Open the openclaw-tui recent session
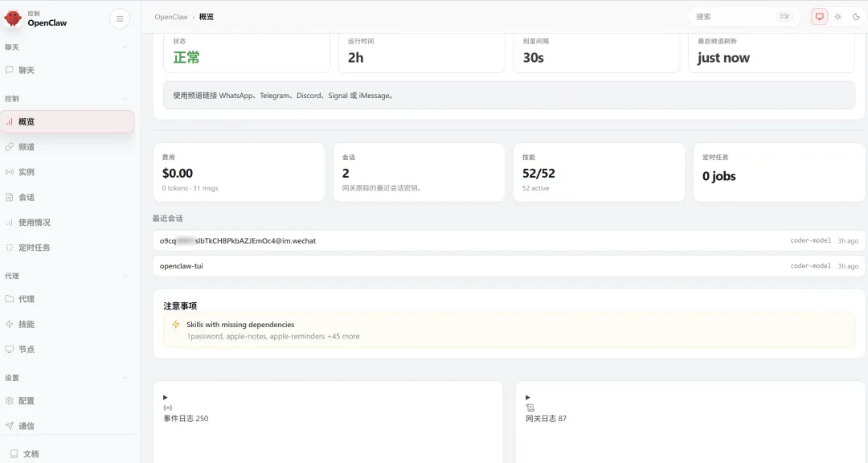Viewport: 868px width, 463px height. [x=182, y=266]
